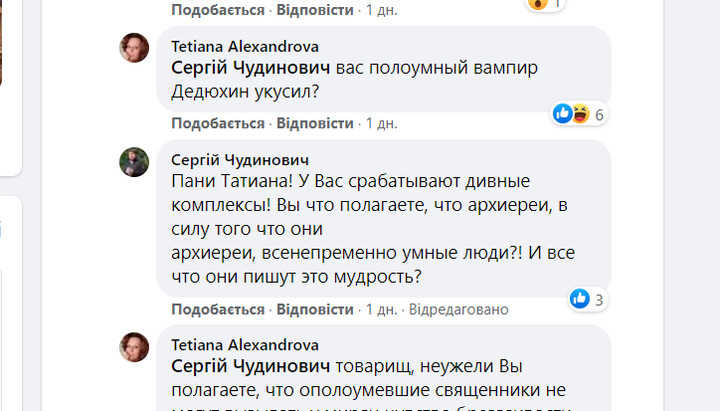
Task: Open reaction count 3 list
Action: click(x=599, y=300)
